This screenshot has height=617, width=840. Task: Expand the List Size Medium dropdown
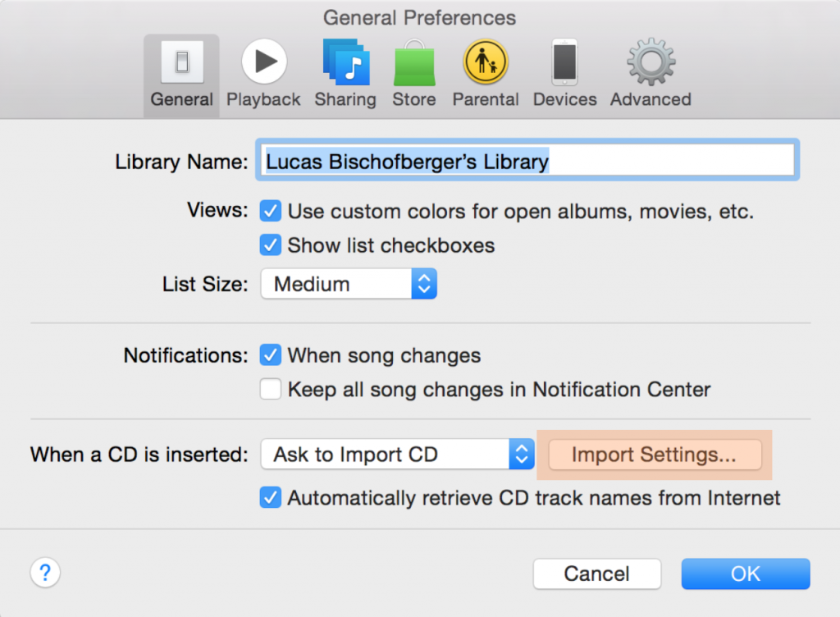point(349,285)
